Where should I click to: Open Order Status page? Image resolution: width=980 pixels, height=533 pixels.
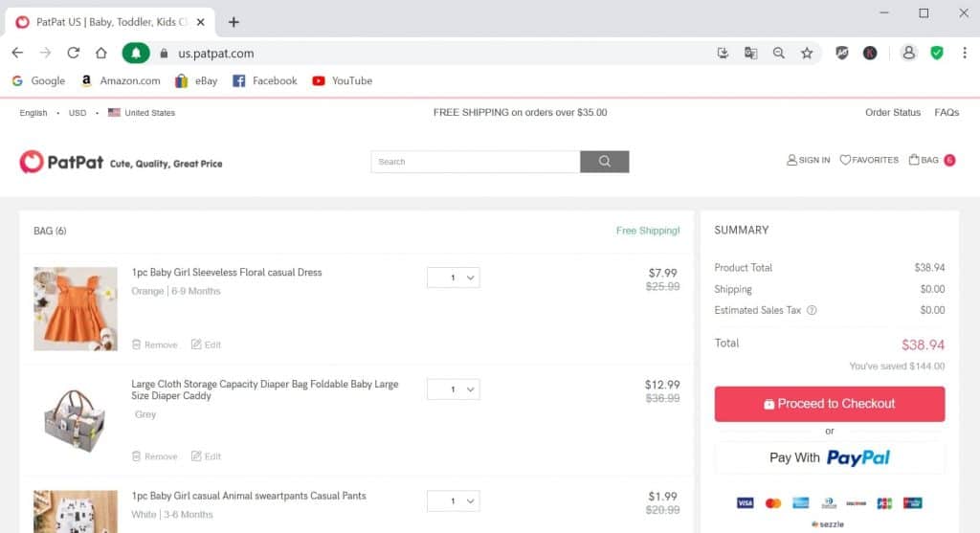coord(893,113)
